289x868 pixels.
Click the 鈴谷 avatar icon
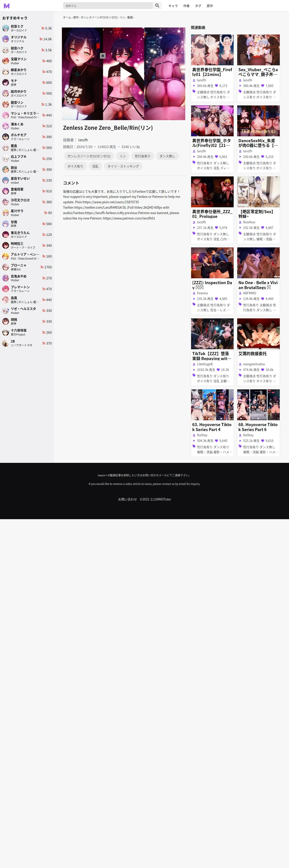(6, 169)
